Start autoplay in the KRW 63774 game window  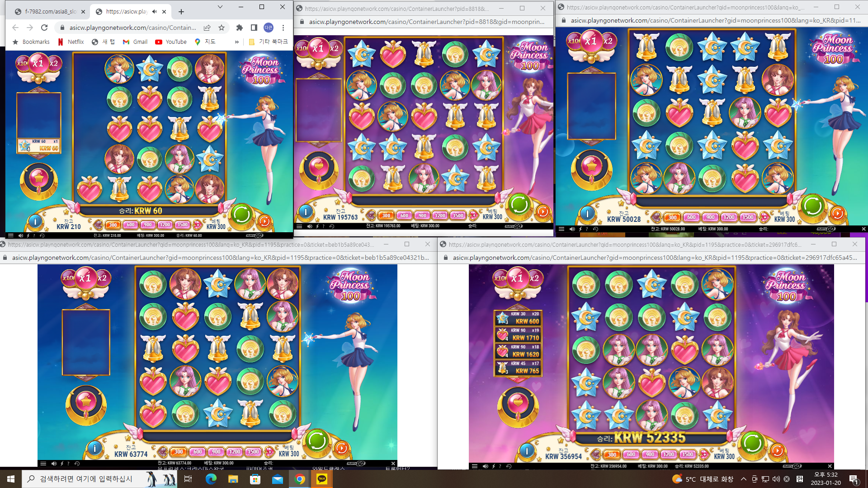coord(342,448)
